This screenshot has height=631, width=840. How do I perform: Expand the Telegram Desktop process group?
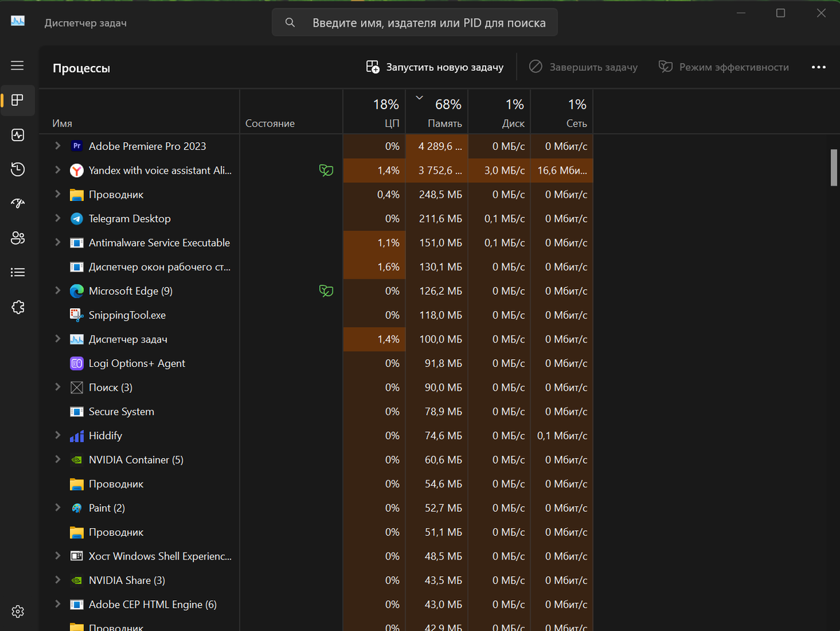click(57, 219)
